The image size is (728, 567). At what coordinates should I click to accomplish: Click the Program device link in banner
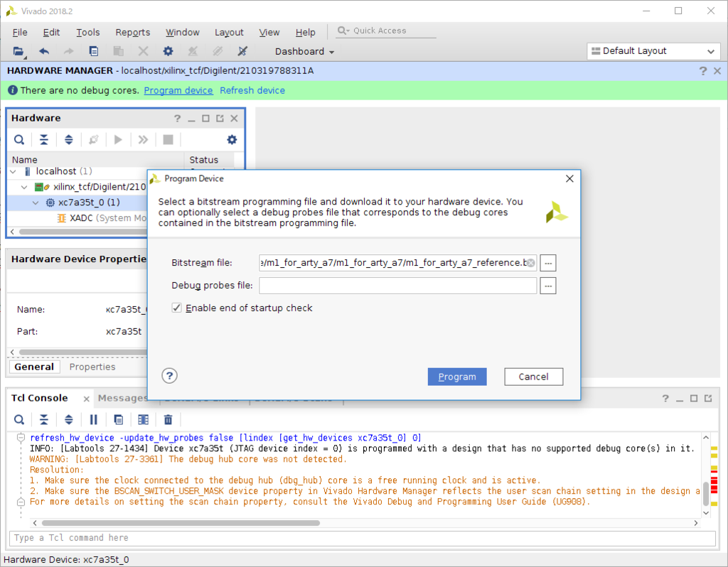[178, 90]
